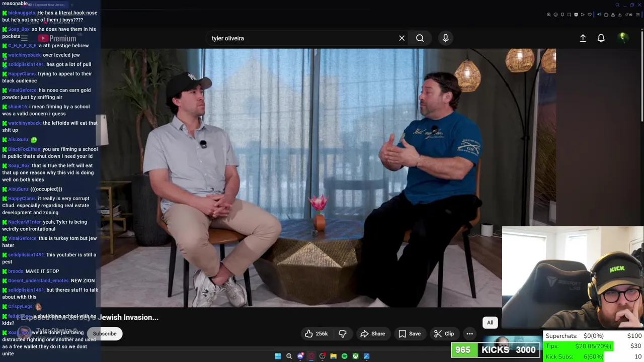Open the browser profile account icon
Screen dimensions: 644x362
pos(613,15)
